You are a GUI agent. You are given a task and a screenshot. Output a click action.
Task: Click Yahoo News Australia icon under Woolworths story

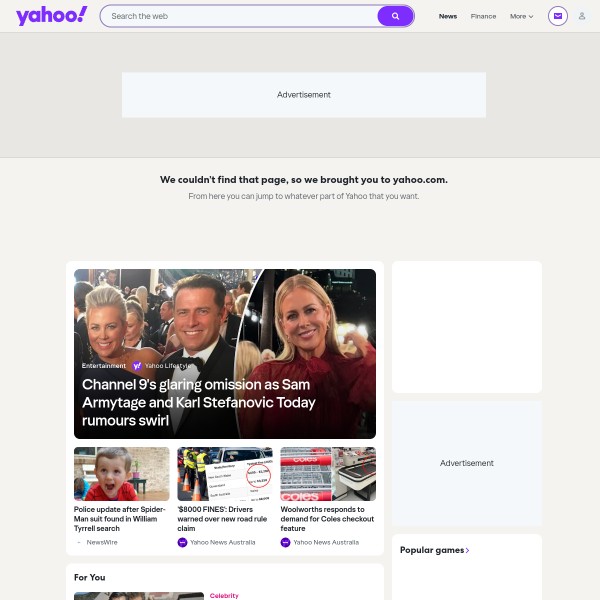(285, 542)
